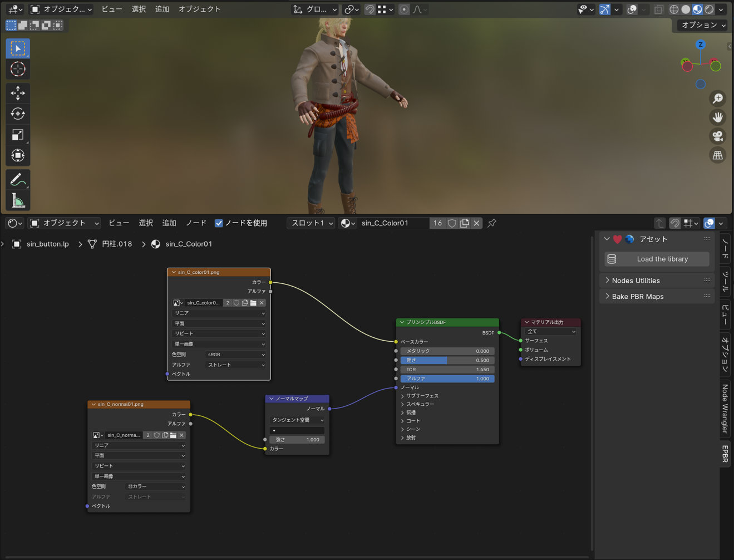Screen dimensions: 734x560
Task: Unlink material sin_C_Color01 with the X icon
Action: click(x=477, y=223)
